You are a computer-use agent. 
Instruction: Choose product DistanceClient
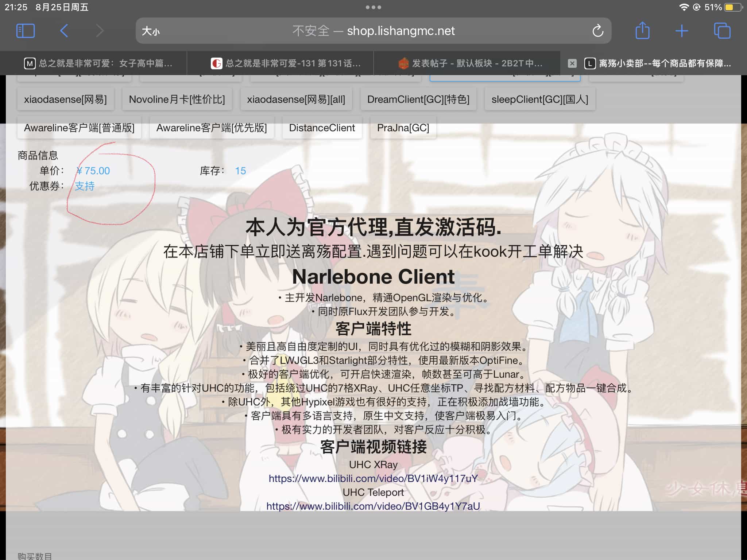pyautogui.click(x=322, y=128)
